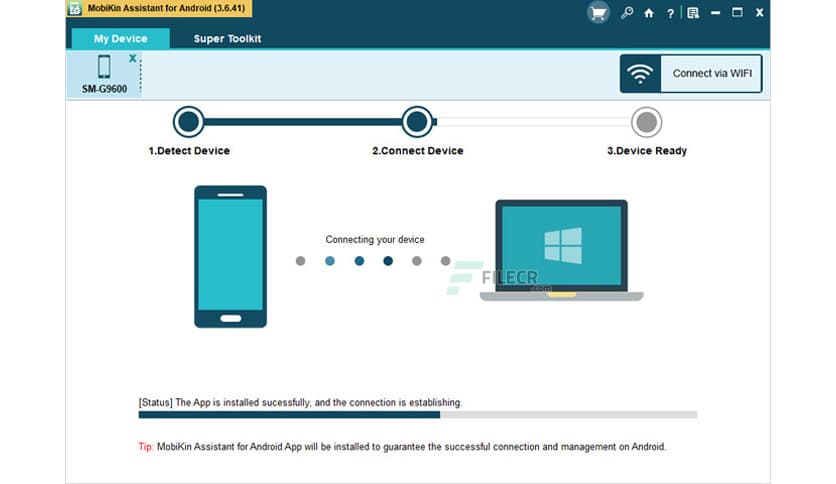This screenshot has width=836, height=484.
Task: Click the connection progress bar
Action: pyautogui.click(x=417, y=415)
